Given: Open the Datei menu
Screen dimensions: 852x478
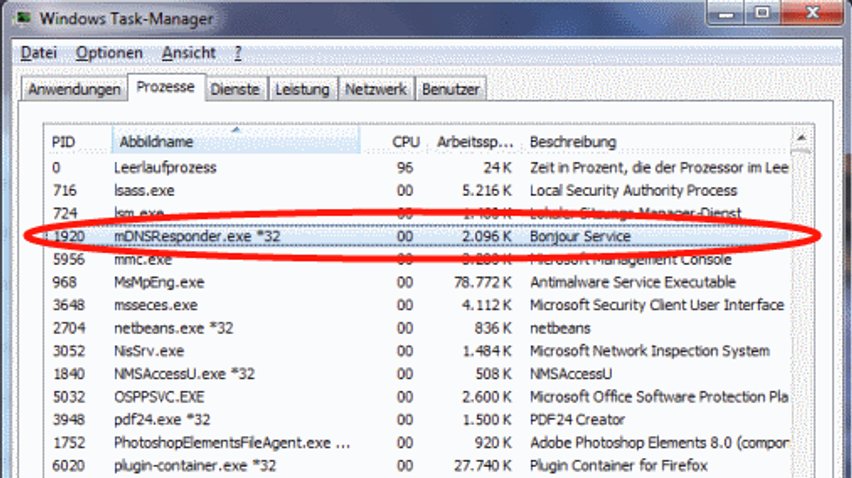Looking at the screenshot, I should click(x=39, y=53).
